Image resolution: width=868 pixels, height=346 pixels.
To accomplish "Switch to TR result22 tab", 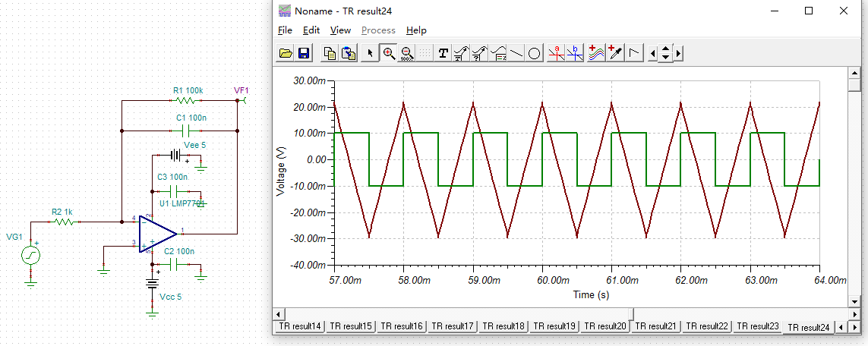I will click(707, 326).
